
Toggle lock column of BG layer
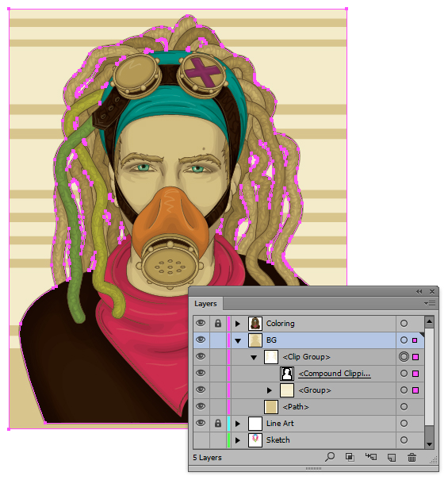(218, 340)
